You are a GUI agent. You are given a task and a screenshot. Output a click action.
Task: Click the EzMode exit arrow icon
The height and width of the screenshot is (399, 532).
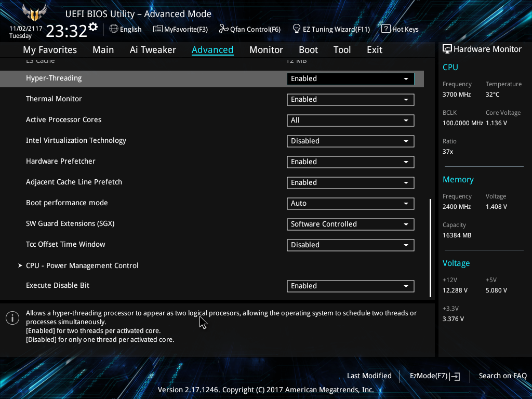coord(455,376)
